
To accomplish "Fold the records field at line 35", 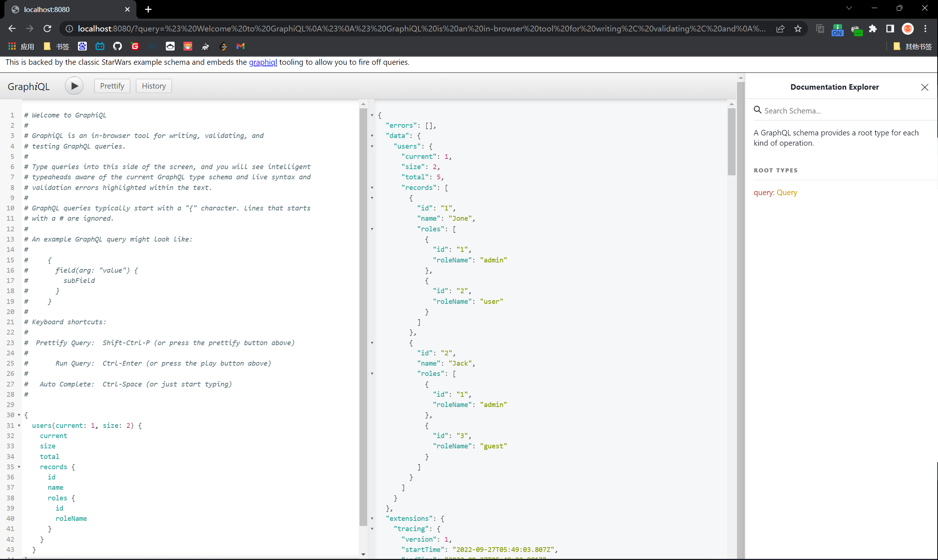I will [19, 467].
